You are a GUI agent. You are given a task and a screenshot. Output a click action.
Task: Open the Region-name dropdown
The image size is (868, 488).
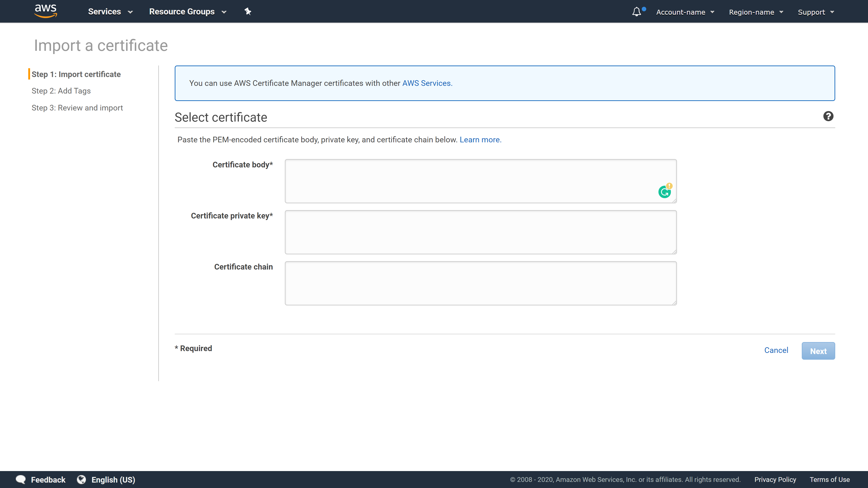click(x=756, y=12)
